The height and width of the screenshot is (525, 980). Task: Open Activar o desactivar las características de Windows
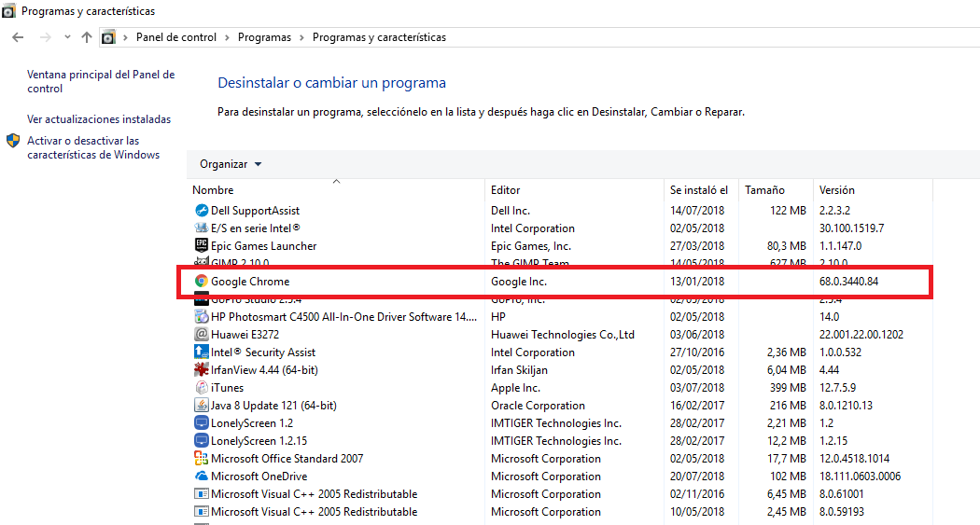93,147
